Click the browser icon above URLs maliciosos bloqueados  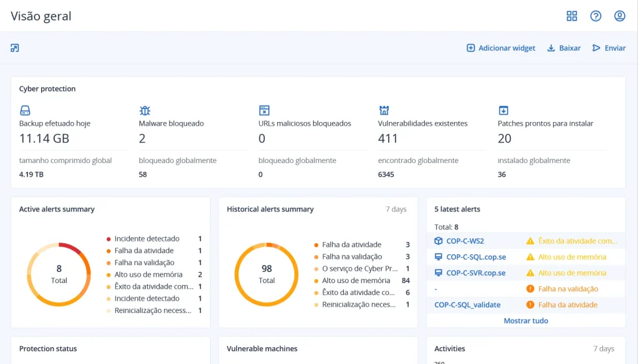click(264, 111)
